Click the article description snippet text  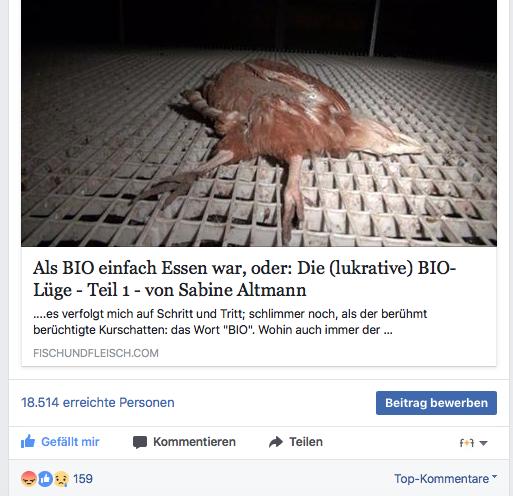coord(230,322)
